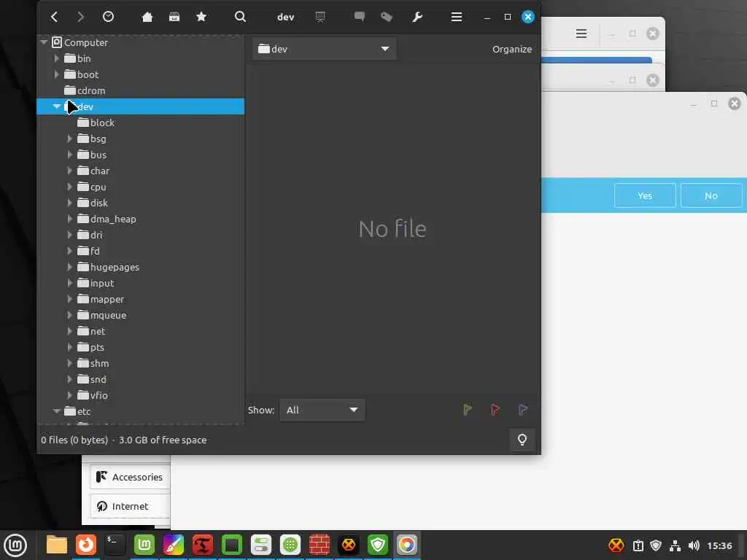Open the Files folder in taskbar
The image size is (747, 560).
57,545
